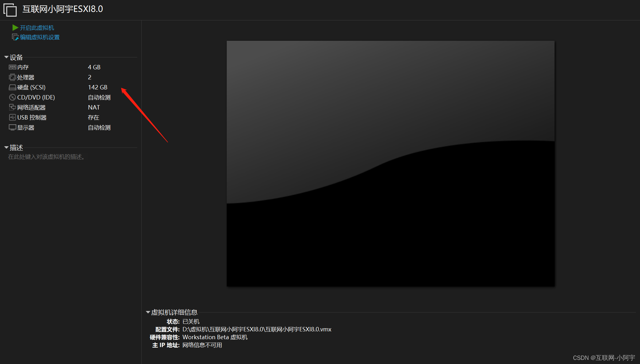Click the memory (内存) device icon
This screenshot has width=640, height=364.
point(12,67)
